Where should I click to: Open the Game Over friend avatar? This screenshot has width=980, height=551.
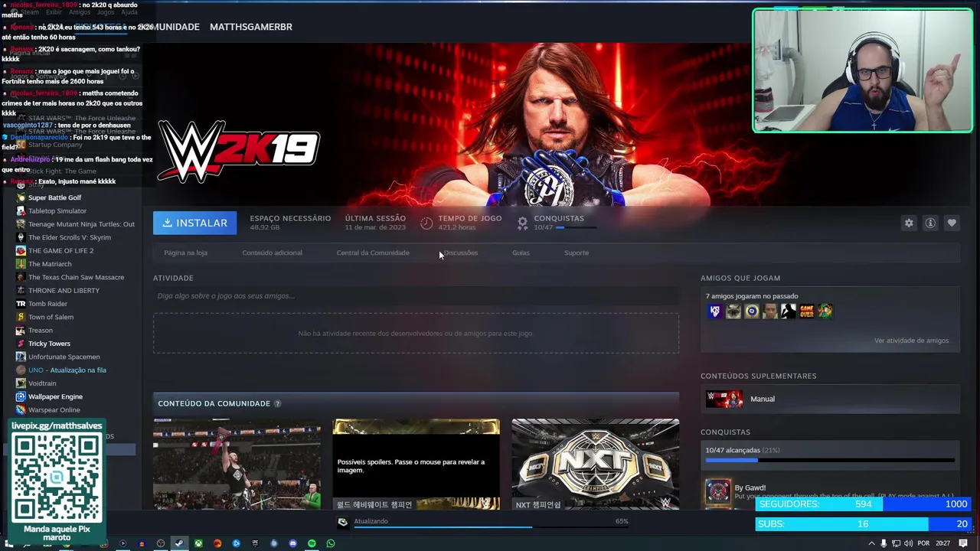click(806, 311)
